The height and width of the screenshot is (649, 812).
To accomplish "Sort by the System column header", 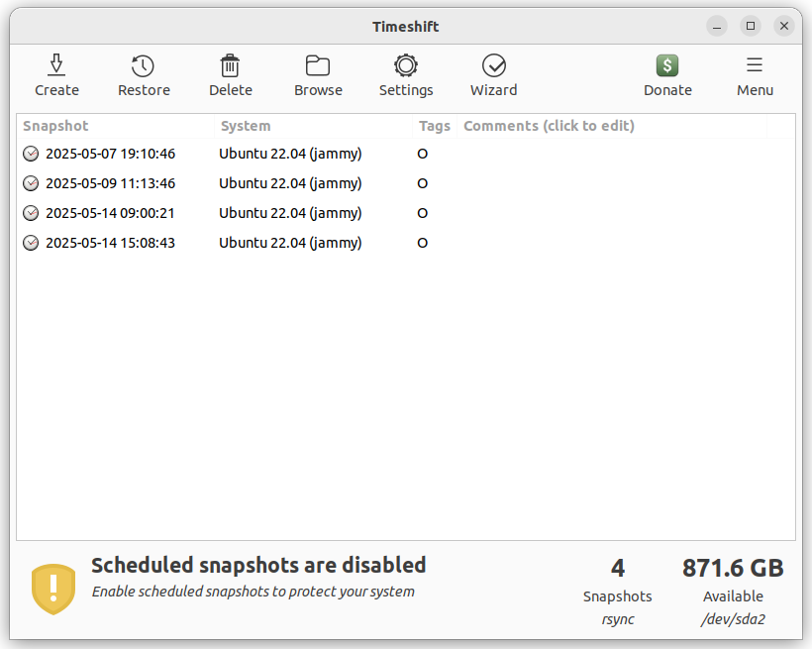I will [x=313, y=126].
